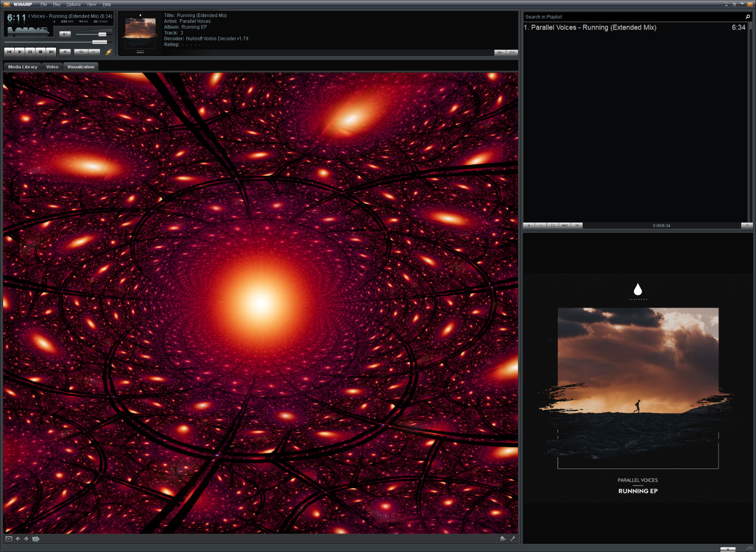
Task: Stop playback with the Stop button
Action: tap(40, 52)
